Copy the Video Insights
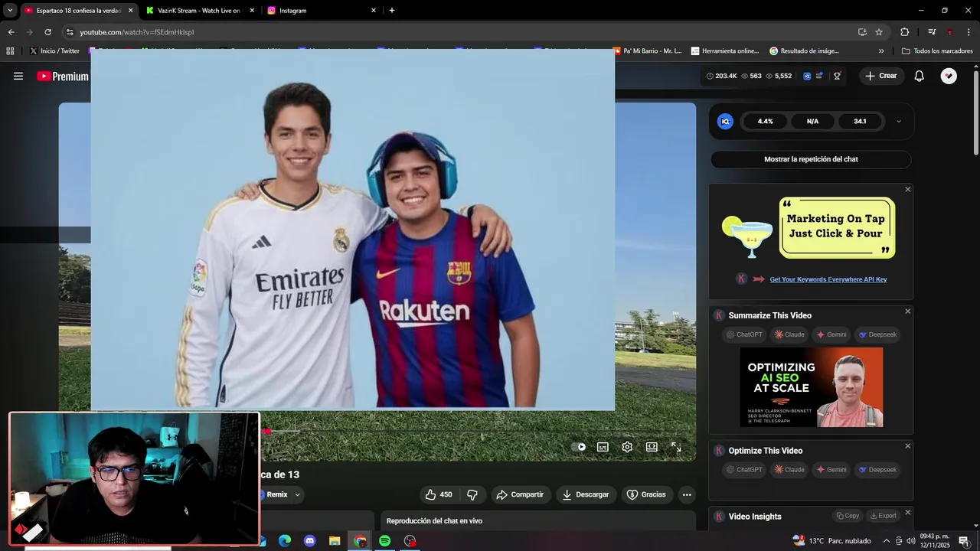 click(848, 516)
